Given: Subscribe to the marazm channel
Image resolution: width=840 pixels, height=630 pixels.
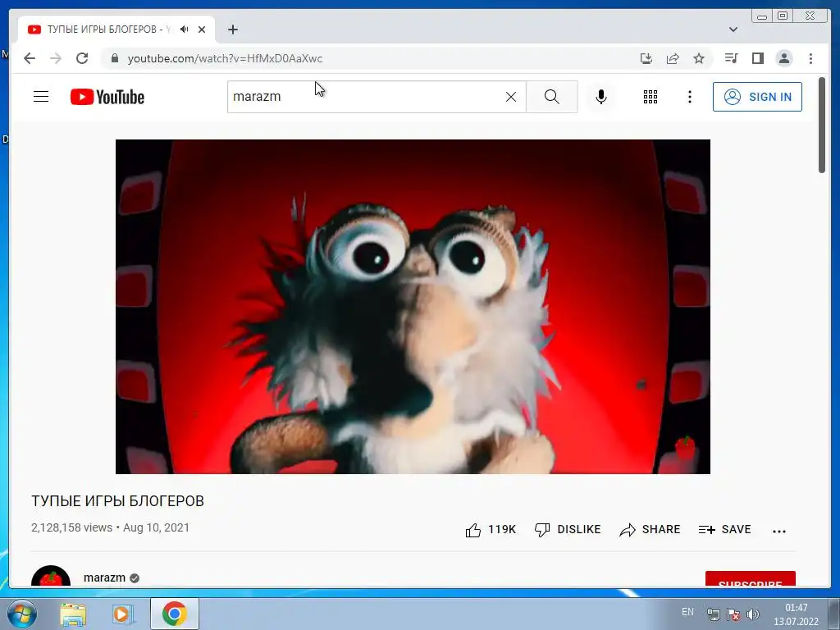Looking at the screenshot, I should [750, 579].
